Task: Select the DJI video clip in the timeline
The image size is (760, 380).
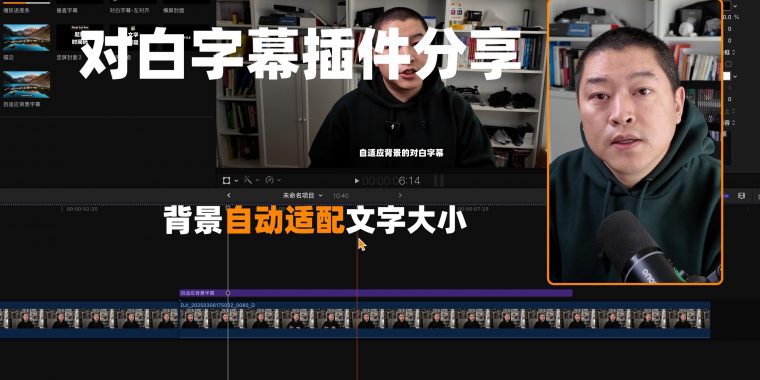Action: pyautogui.click(x=444, y=320)
